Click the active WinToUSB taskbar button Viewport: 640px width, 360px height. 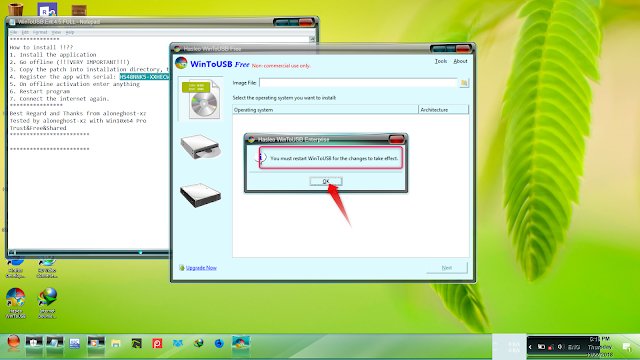point(241,343)
